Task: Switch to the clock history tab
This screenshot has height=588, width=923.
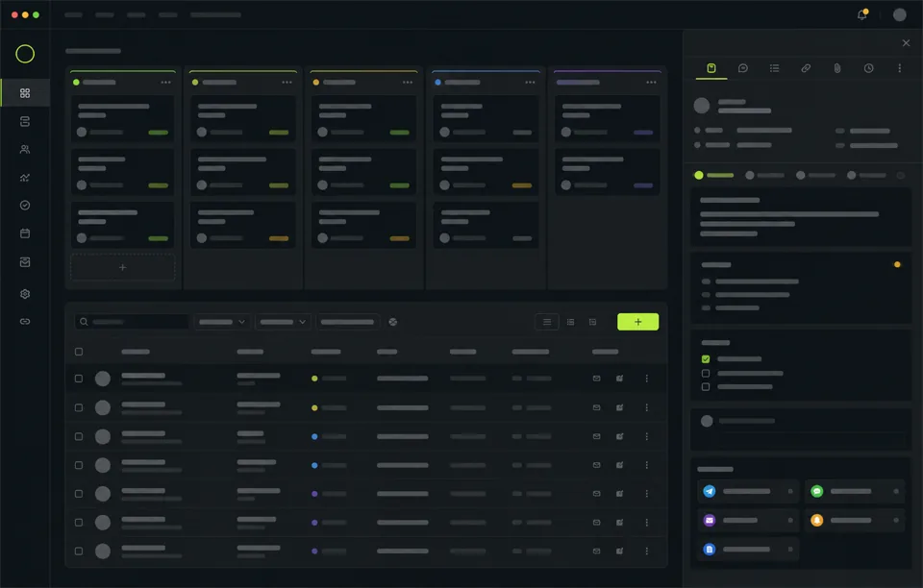Action: 869,68
